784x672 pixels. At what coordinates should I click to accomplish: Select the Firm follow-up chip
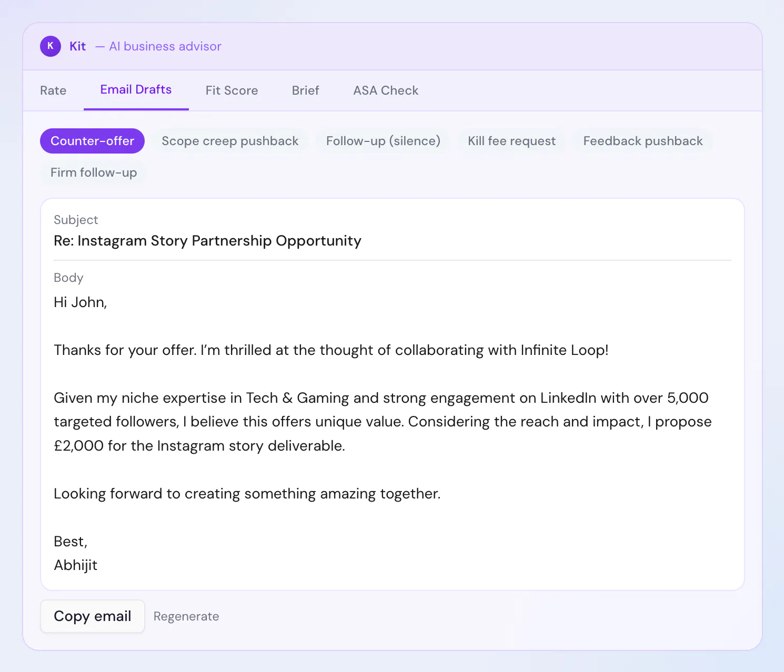tap(94, 172)
